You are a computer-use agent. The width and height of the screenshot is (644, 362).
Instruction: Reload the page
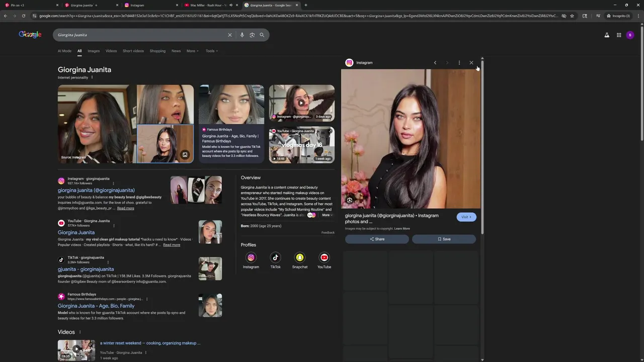point(24,16)
